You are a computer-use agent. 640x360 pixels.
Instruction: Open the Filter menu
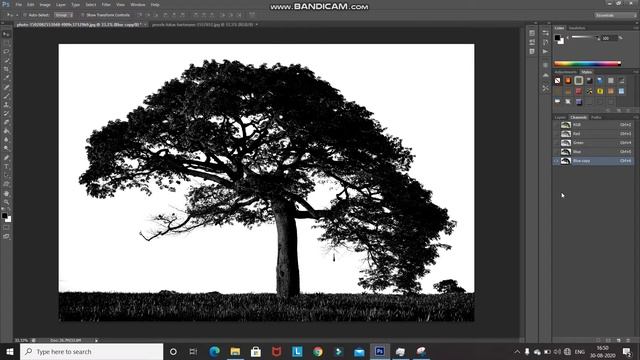pyautogui.click(x=106, y=5)
